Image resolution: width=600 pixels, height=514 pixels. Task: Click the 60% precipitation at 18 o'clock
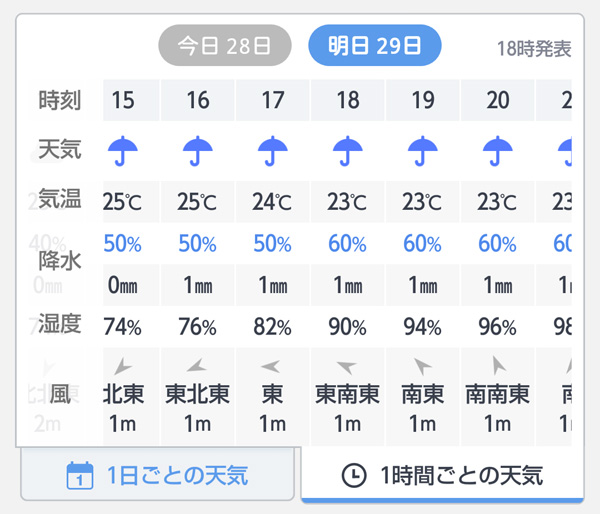348,244
